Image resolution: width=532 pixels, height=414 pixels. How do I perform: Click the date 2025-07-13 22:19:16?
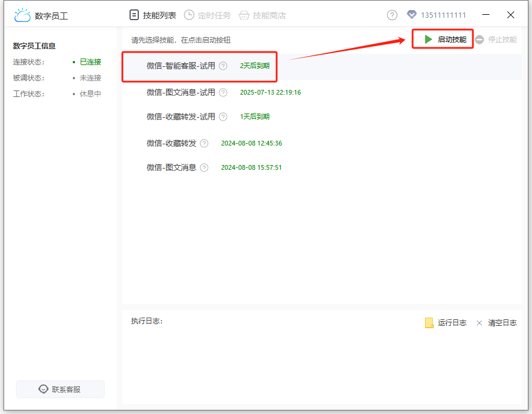(x=270, y=92)
